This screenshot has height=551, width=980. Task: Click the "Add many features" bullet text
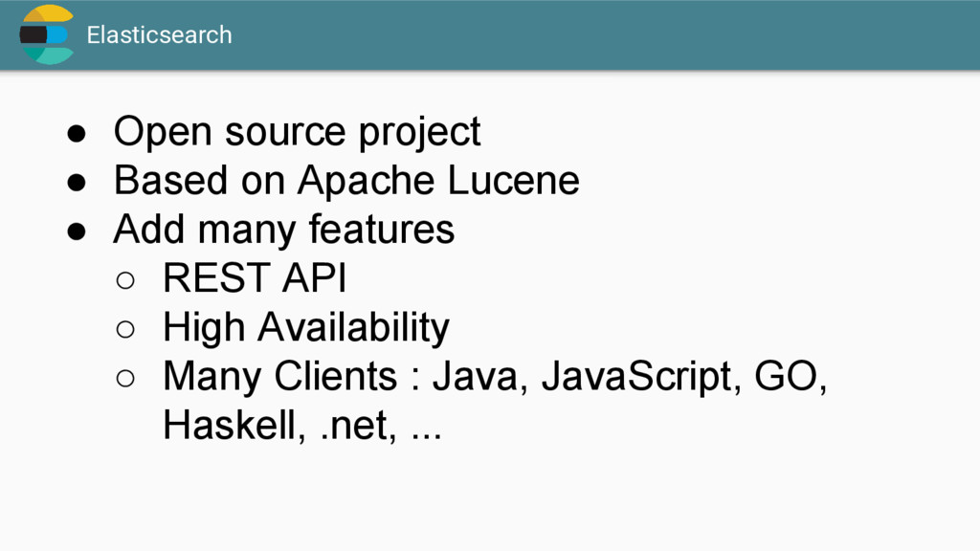point(283,230)
